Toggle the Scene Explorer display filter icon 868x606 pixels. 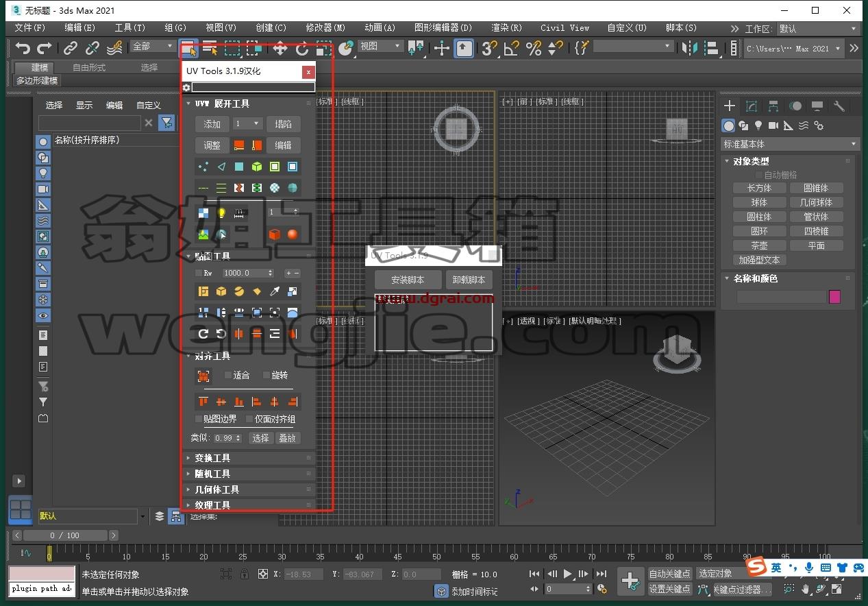tap(166, 123)
